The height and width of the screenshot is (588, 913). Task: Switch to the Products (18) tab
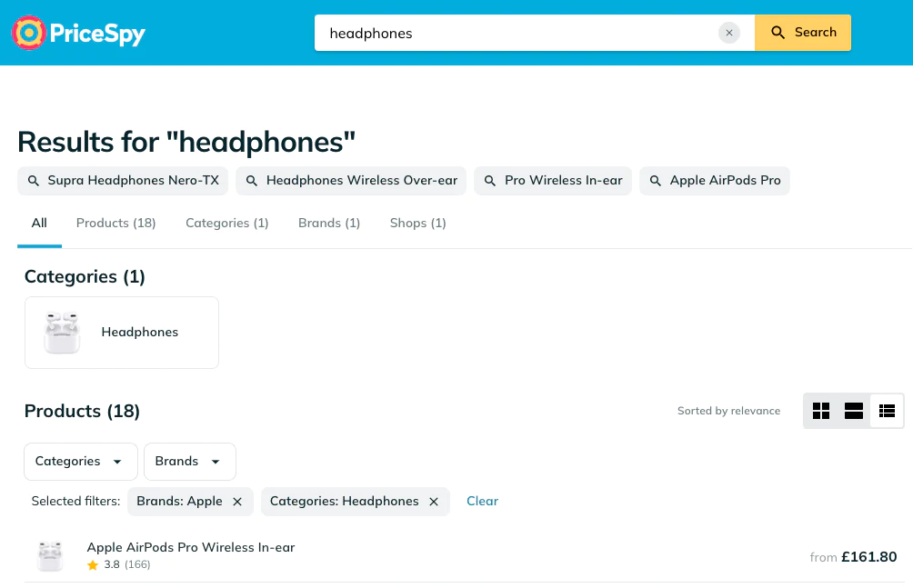115,223
